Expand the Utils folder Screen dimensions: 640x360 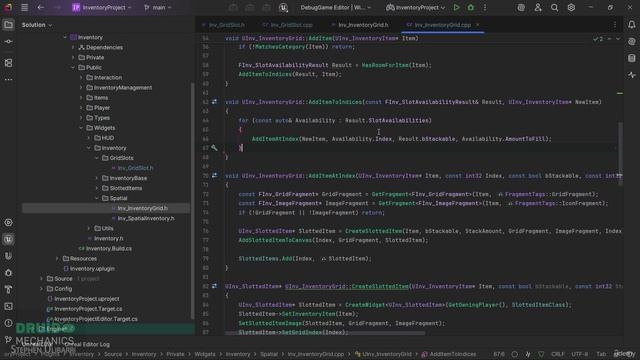tap(89, 228)
